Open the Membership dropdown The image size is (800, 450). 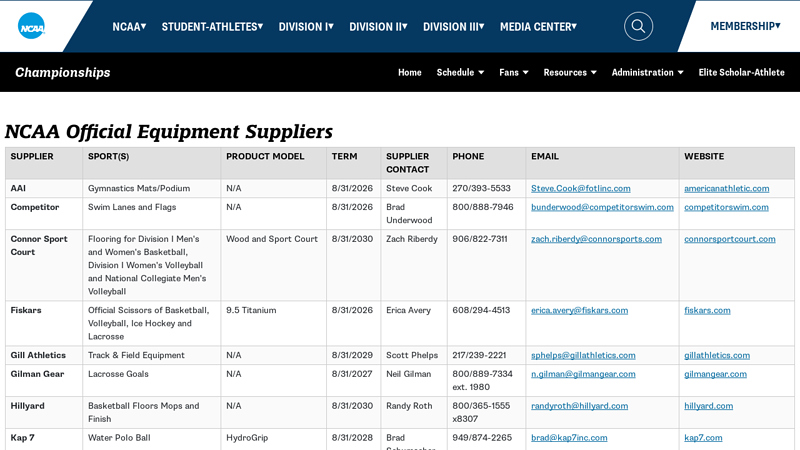click(x=745, y=26)
